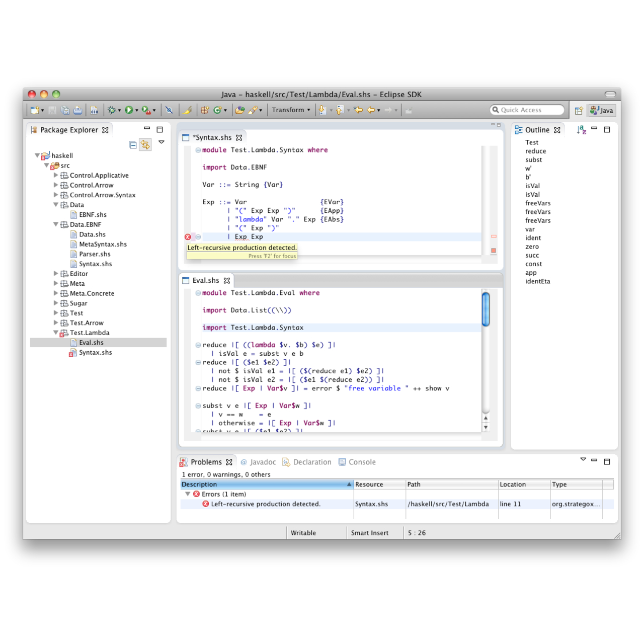Collapse the Errors (1 item) group
Screen dimensions: 644x644
(188, 494)
